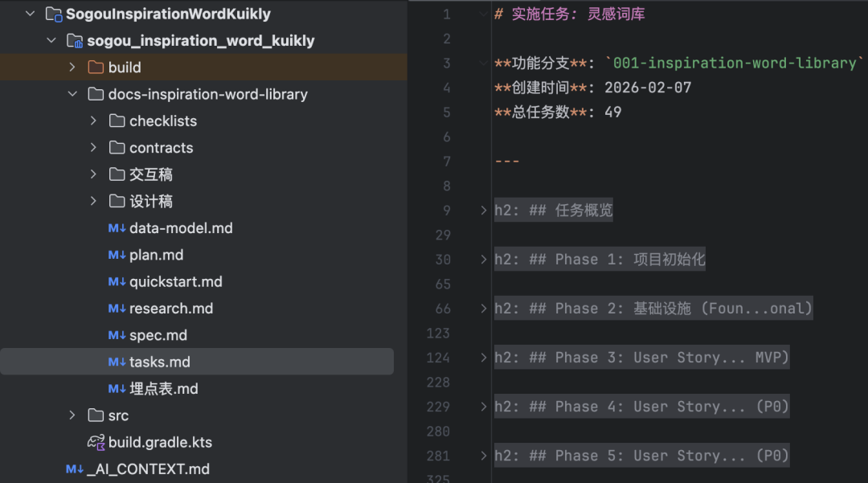The width and height of the screenshot is (868, 483).
Task: Open spec.md from the project tree
Action: pos(158,335)
